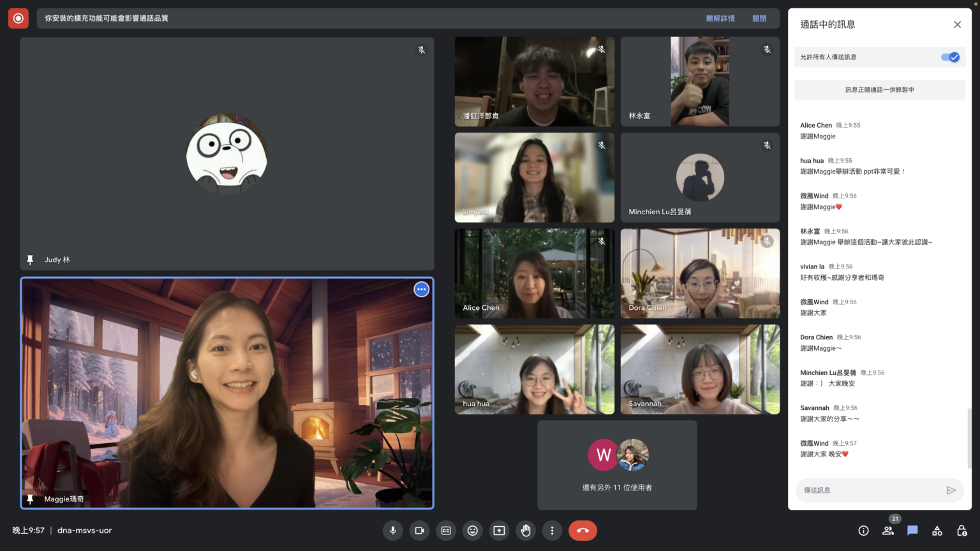Open the chat messages tab icon
980x551 pixels.
point(912,531)
